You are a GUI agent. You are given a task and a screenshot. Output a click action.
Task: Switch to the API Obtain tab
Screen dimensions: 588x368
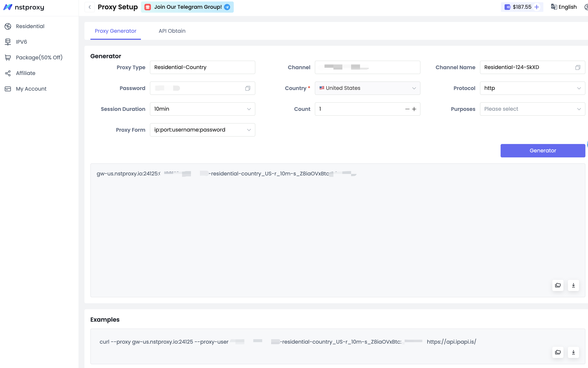(x=172, y=31)
